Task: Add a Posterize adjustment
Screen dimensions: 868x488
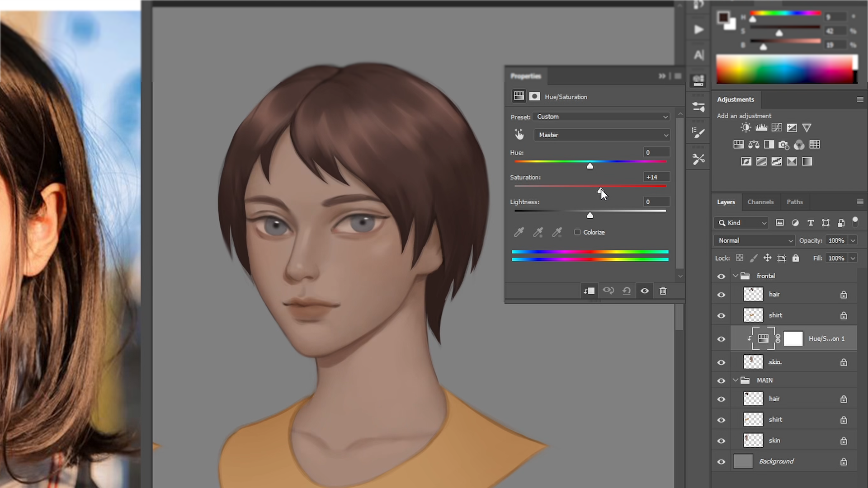Action: pos(761,161)
